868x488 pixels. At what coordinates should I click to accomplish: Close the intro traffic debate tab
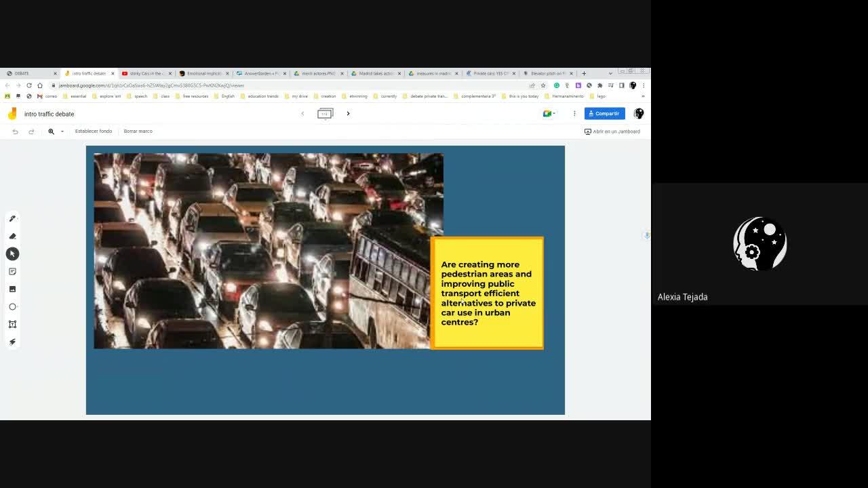[x=113, y=73]
